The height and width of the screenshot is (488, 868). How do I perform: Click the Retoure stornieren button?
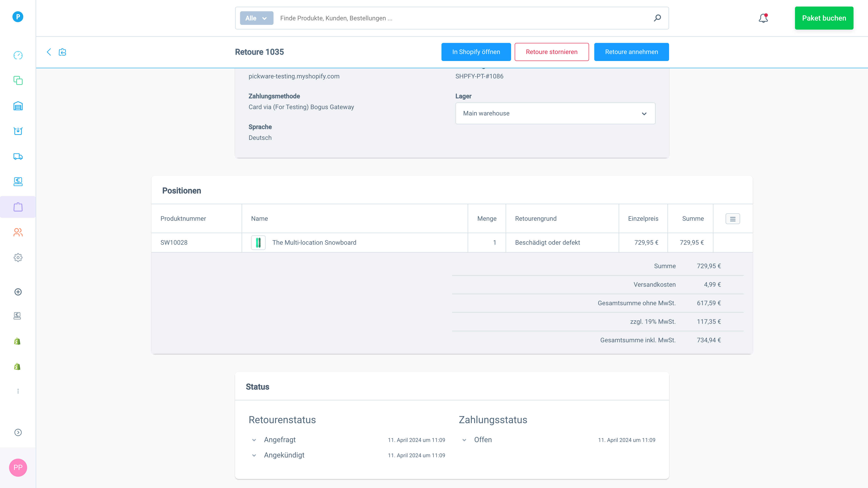[551, 52]
